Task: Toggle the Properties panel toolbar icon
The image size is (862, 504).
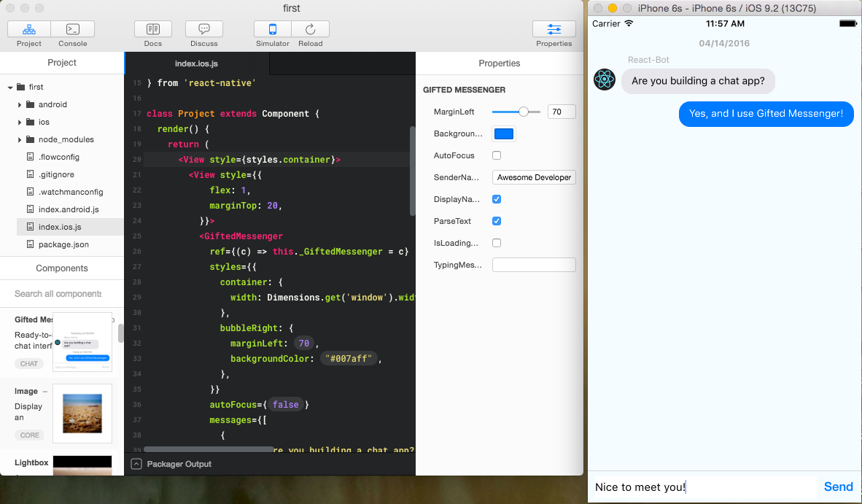Action: click(554, 29)
